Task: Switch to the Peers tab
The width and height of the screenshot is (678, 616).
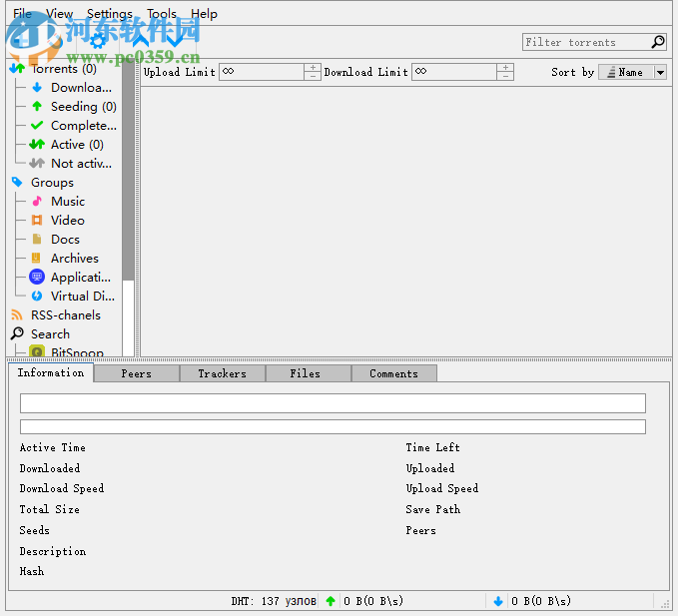Action: click(136, 374)
